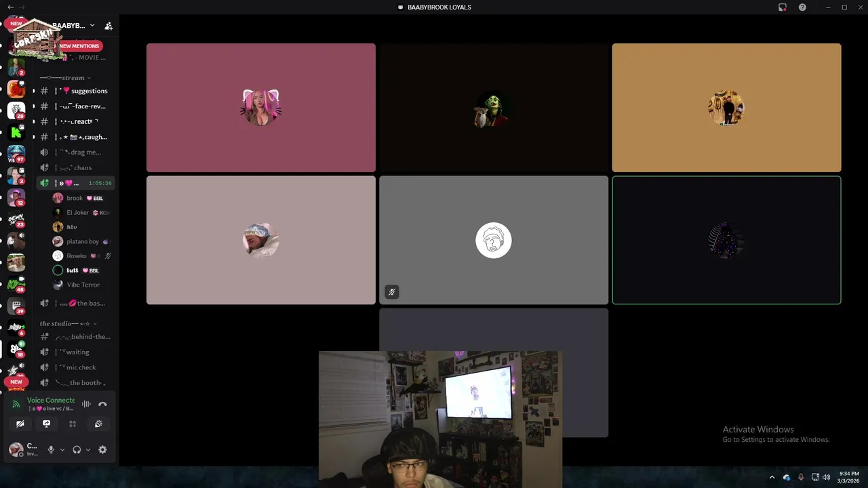
Task: Start an activity from the voice panel
Action: tap(73, 424)
